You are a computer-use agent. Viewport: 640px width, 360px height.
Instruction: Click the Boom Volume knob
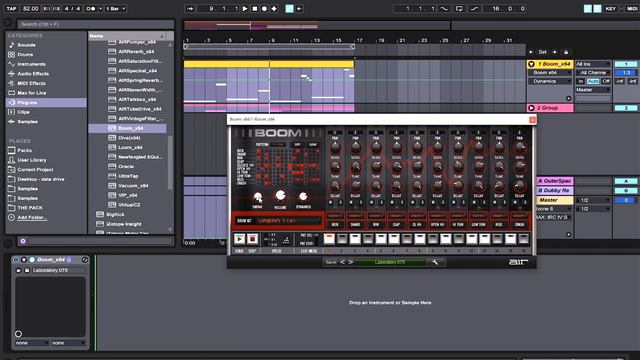point(280,196)
